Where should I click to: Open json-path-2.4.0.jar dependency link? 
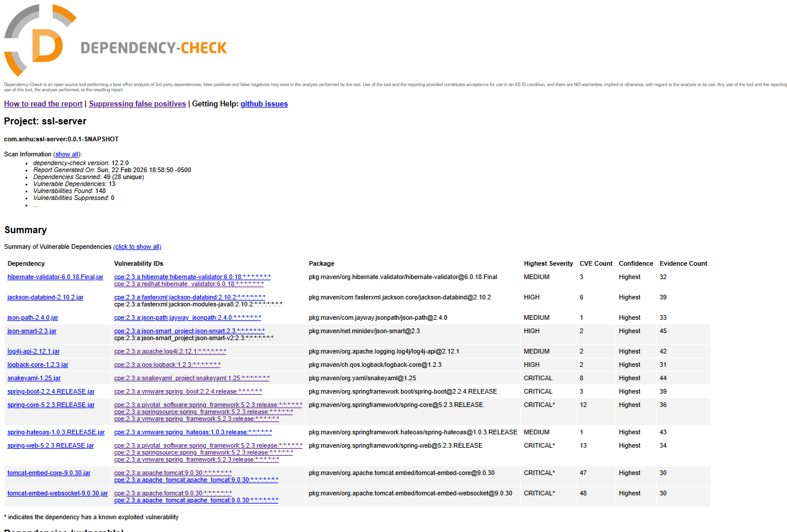tap(33, 318)
